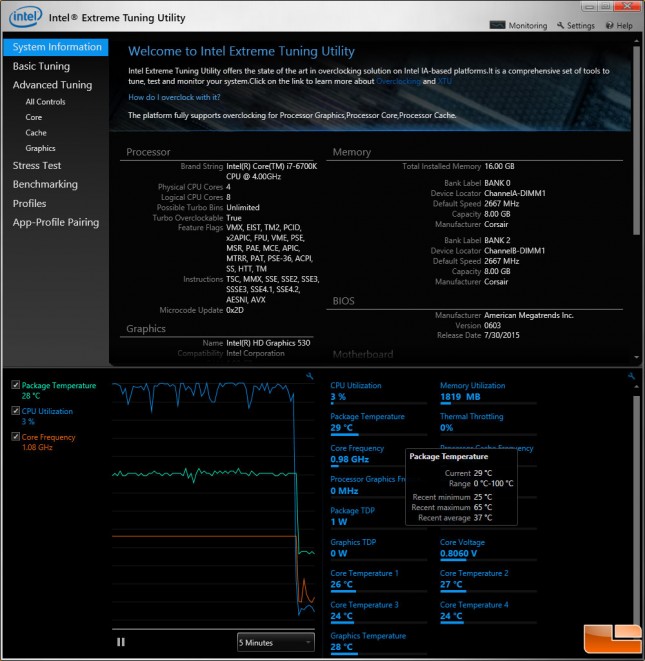
Task: Open the Stress Test section
Action: [x=37, y=166]
